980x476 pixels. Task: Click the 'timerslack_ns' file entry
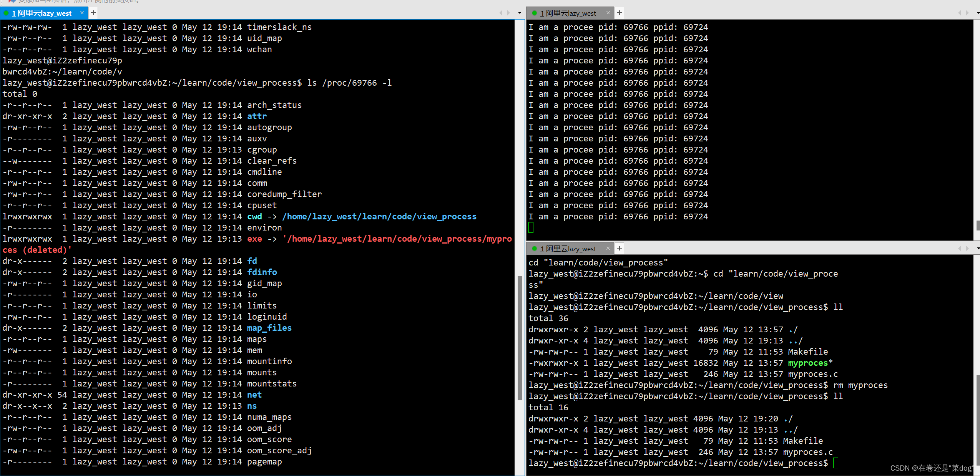[279, 27]
